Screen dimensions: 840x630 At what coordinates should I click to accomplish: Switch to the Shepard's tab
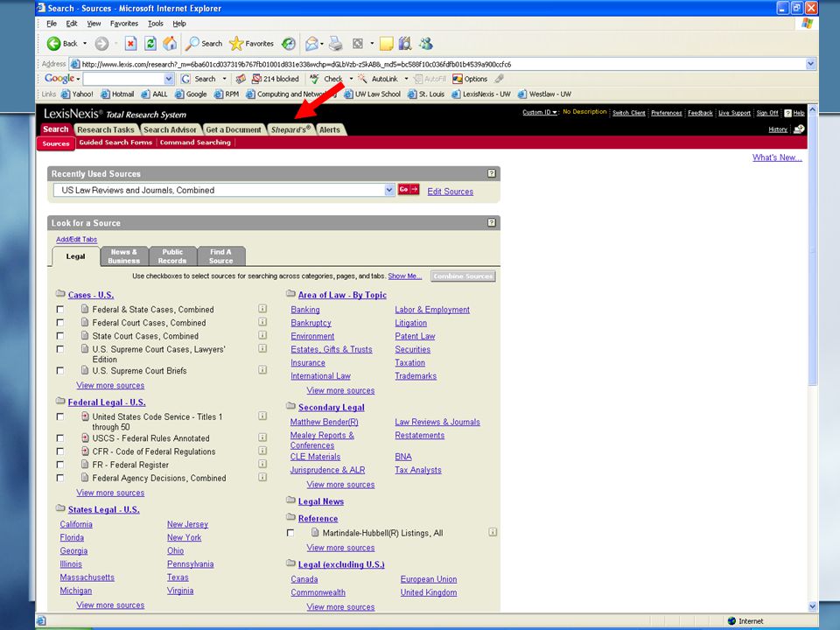pyautogui.click(x=290, y=129)
